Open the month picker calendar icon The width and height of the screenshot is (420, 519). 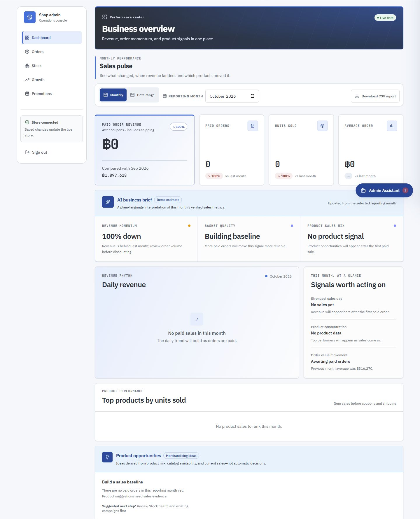click(x=253, y=96)
